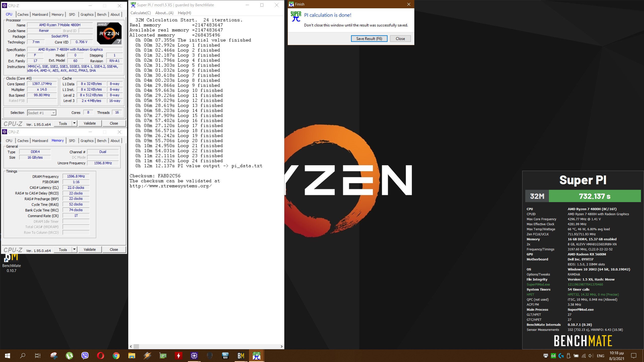Click Tools button in upper CPU-Z
644x362 pixels.
coord(63,123)
